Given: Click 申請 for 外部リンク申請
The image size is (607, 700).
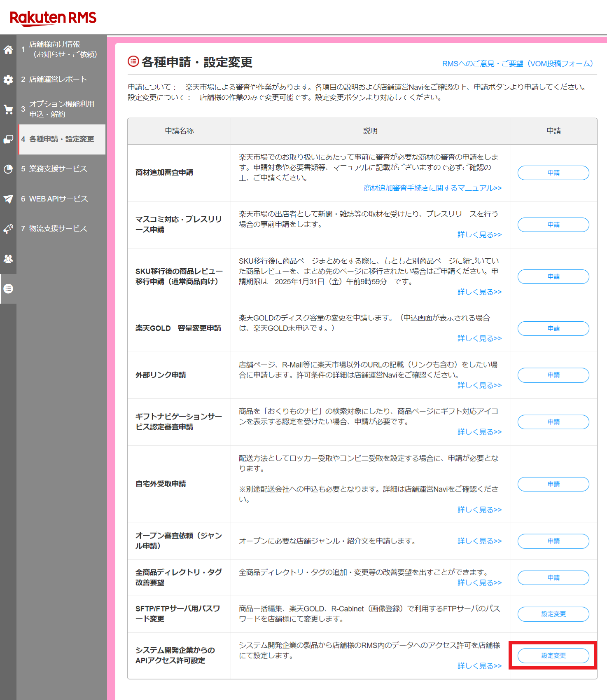Looking at the screenshot, I should pos(553,375).
